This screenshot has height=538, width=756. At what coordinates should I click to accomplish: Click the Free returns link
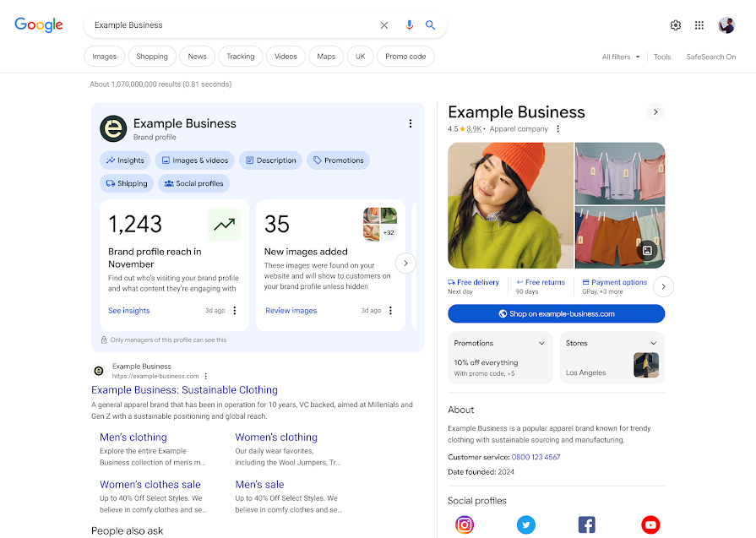(x=541, y=282)
